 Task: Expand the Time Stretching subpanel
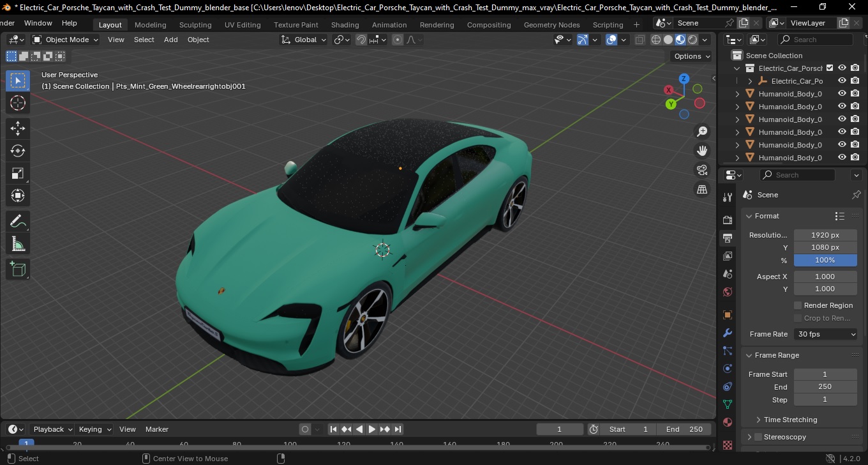[x=758, y=420]
